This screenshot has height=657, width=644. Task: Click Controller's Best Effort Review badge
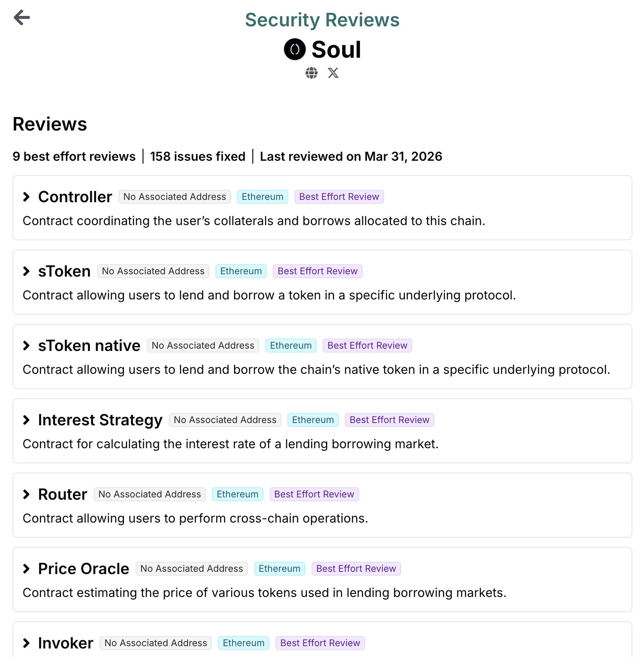(x=339, y=197)
